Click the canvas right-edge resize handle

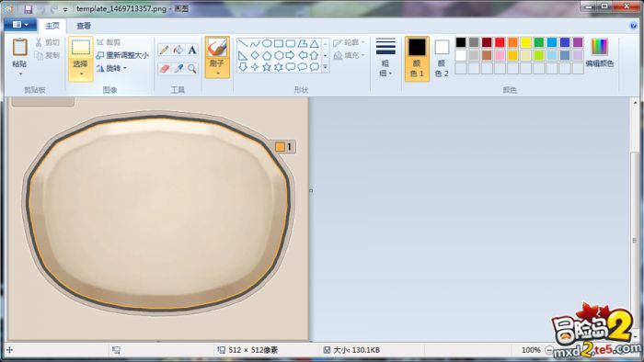point(311,190)
